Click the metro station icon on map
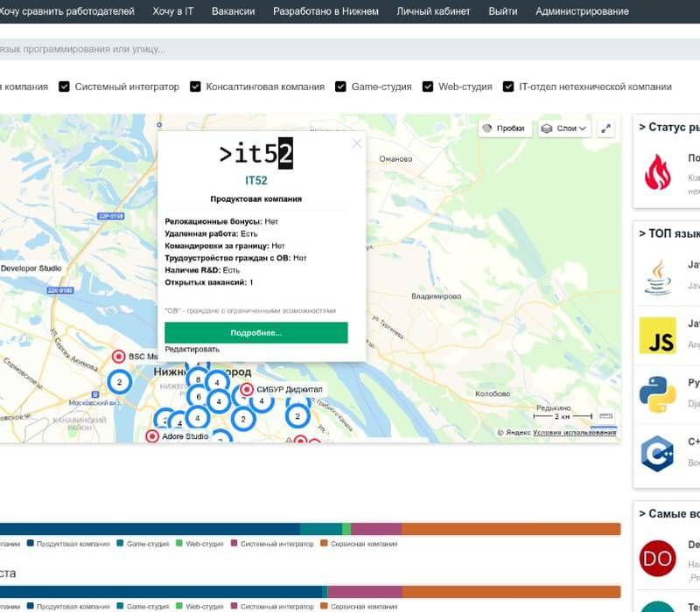Image resolution: width=700 pixels, height=612 pixels. [95, 394]
